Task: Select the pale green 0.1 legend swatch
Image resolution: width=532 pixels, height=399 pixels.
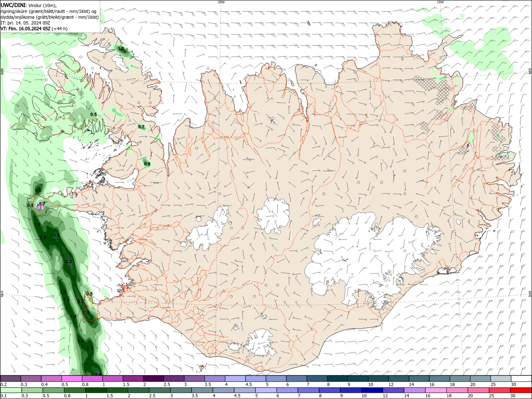Action: (x=10, y=390)
